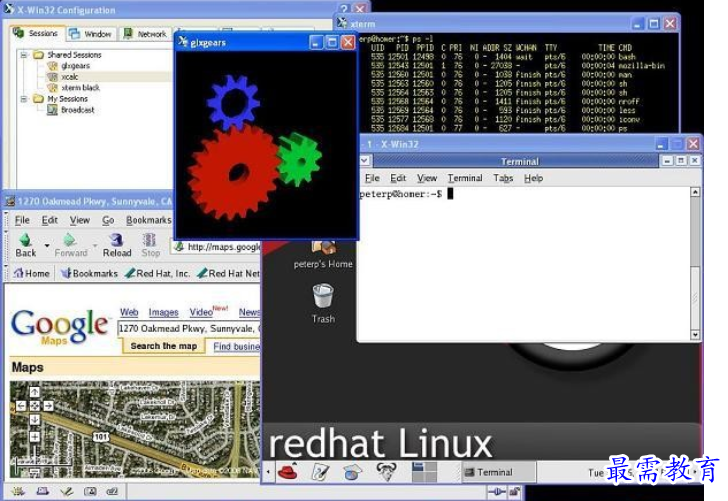Open chat icon in Mozilla component bar
This screenshot has height=501, width=728.
click(x=112, y=491)
